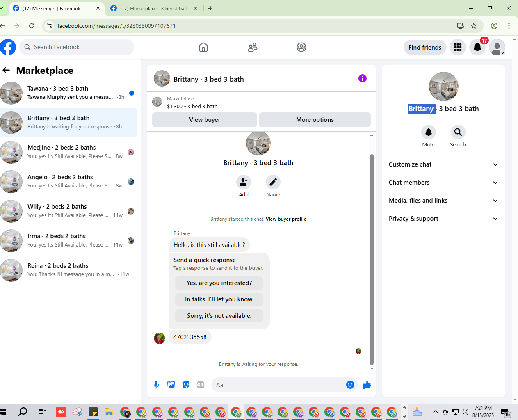Viewport: 518px width, 420px height.
Task: Open Task View on taskbar
Action: 42,412
